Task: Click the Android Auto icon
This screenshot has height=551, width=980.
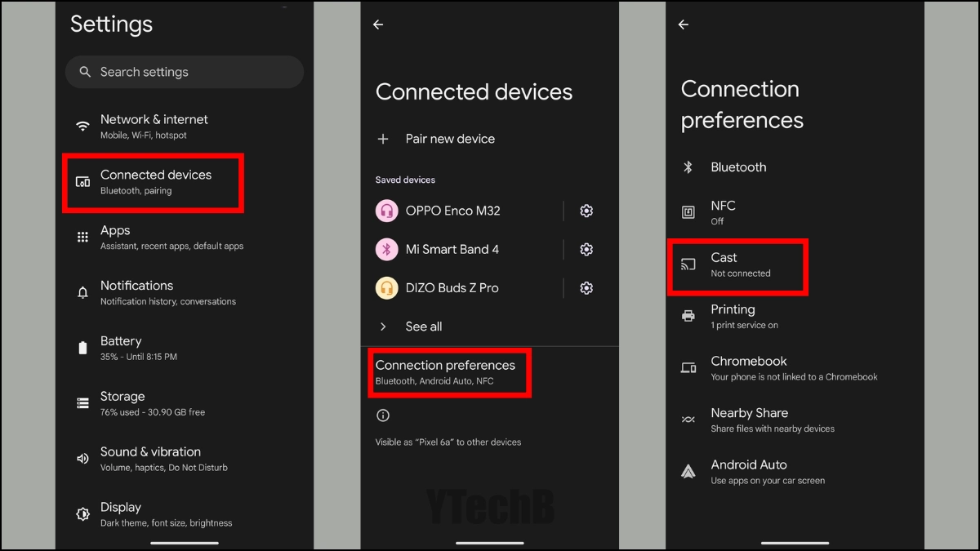Action: click(688, 472)
